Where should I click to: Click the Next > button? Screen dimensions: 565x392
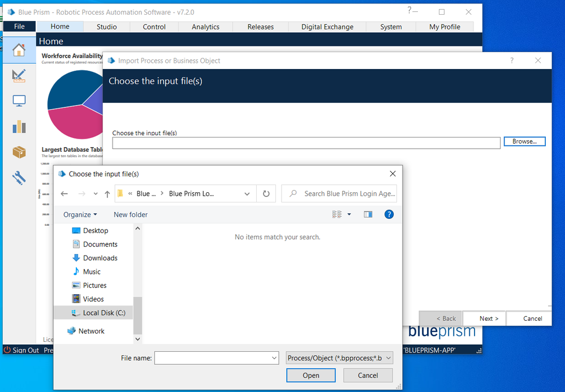click(x=484, y=318)
